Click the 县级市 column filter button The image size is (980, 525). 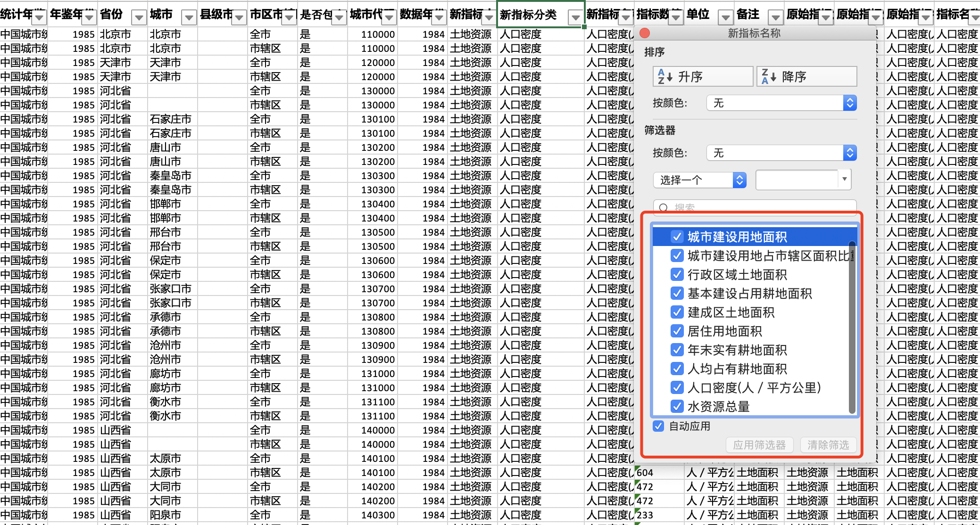tap(239, 17)
